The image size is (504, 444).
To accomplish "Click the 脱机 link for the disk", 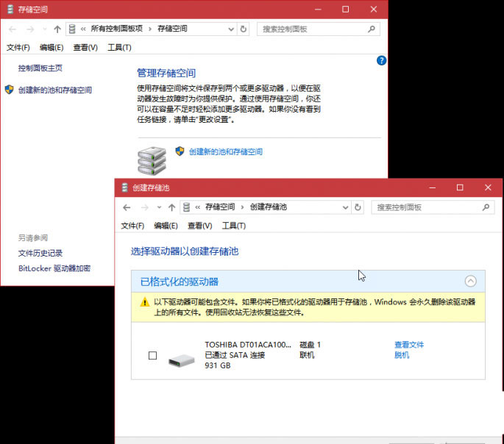I will point(402,355).
